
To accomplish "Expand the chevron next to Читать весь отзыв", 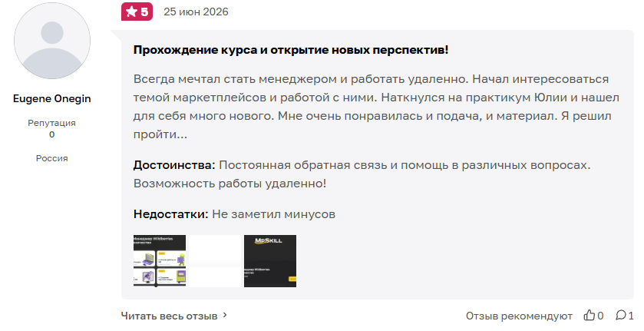I will 225,316.
